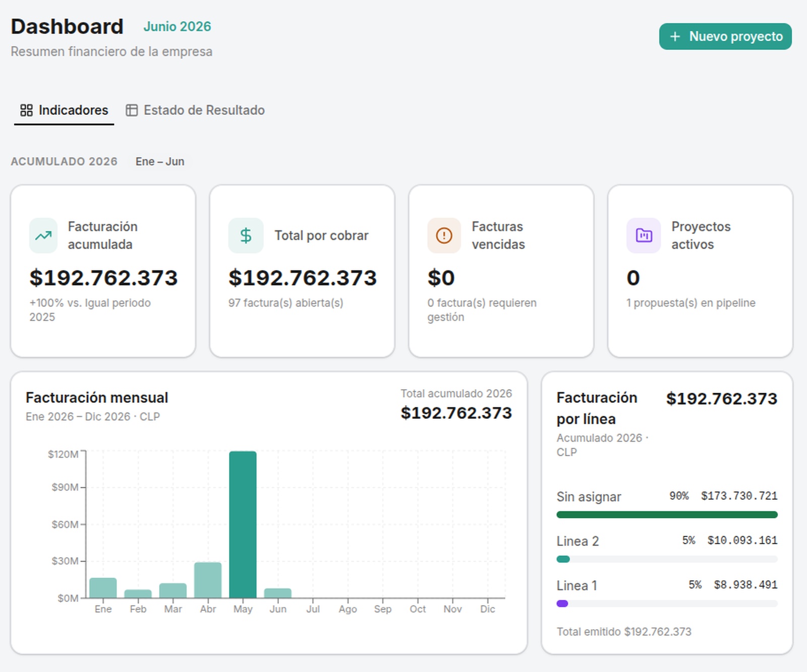
Task: Click the Sin asignar progress bar
Action: pos(667,515)
